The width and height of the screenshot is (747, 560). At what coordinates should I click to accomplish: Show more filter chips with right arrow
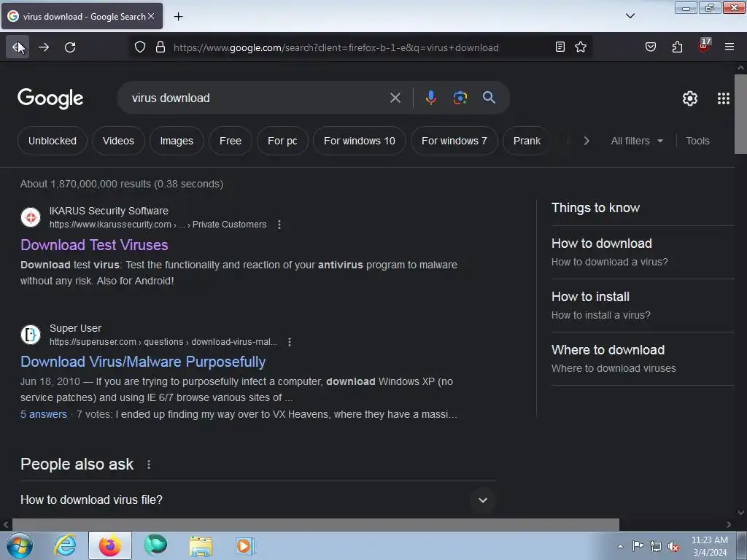click(x=587, y=141)
